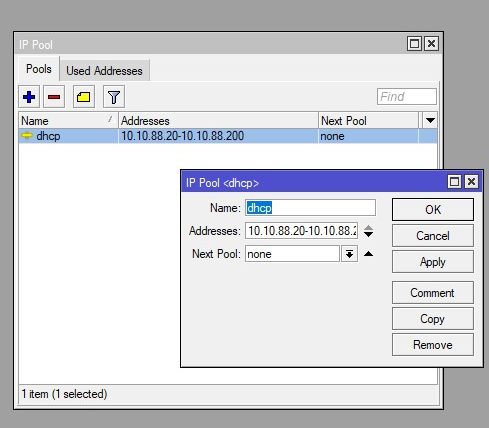Click the Name input field in dialog

pyautogui.click(x=310, y=208)
